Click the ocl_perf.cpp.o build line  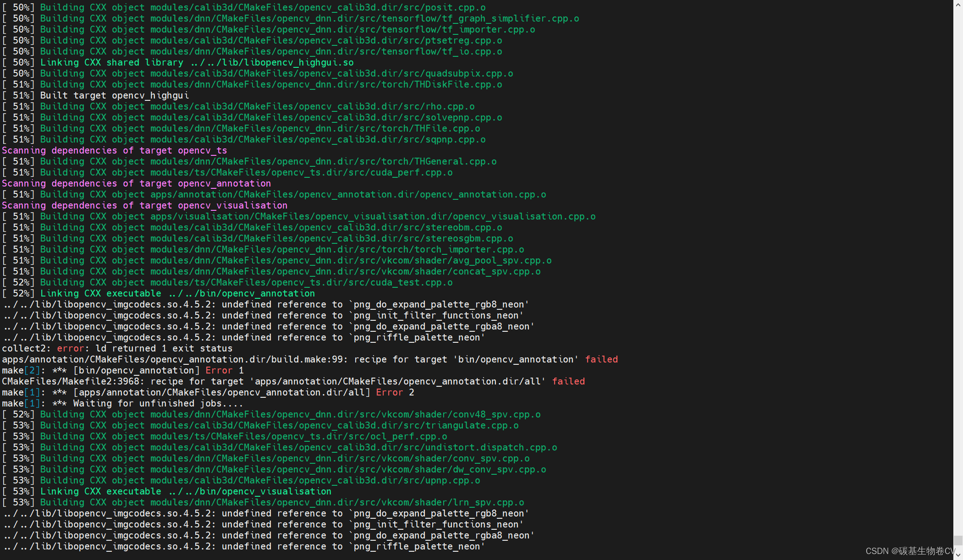coord(225,436)
